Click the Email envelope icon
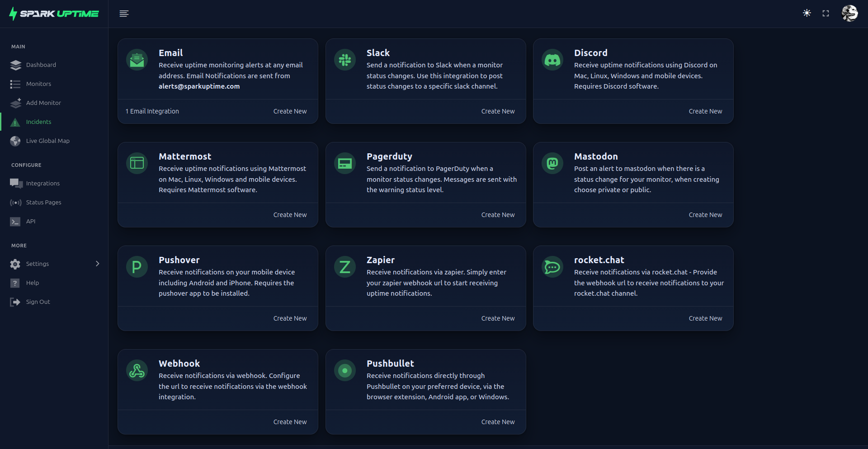The width and height of the screenshot is (868, 449). tap(137, 60)
